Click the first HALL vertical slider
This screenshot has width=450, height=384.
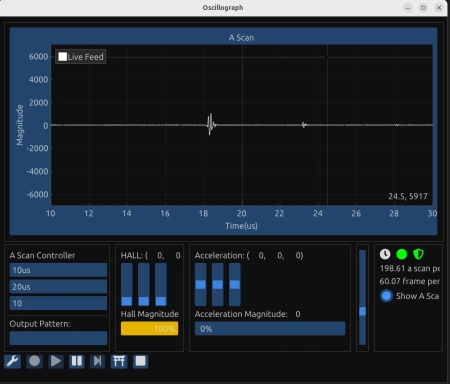(x=127, y=284)
